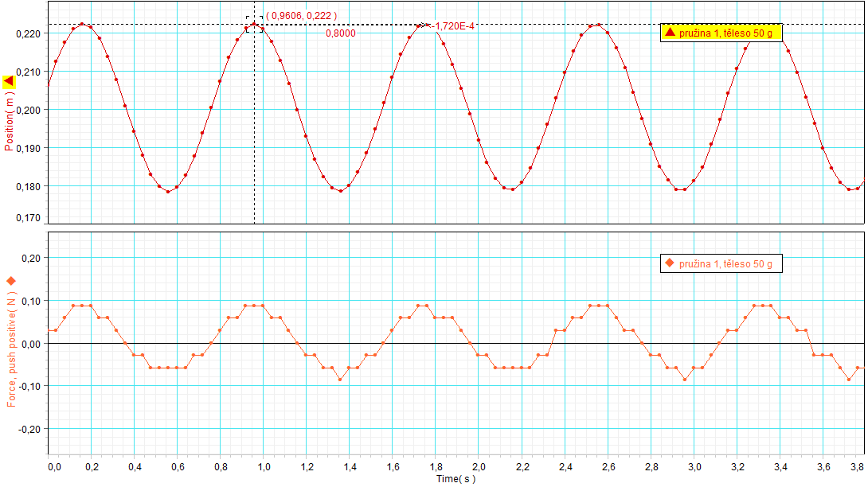Click the positive '0,10' tick on the force axis

[x=31, y=301]
